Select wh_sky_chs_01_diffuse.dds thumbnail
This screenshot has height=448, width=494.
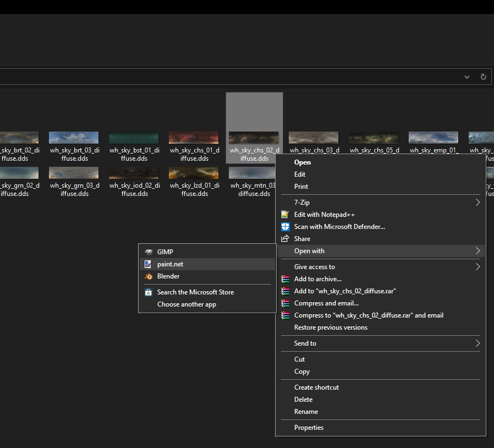click(194, 138)
